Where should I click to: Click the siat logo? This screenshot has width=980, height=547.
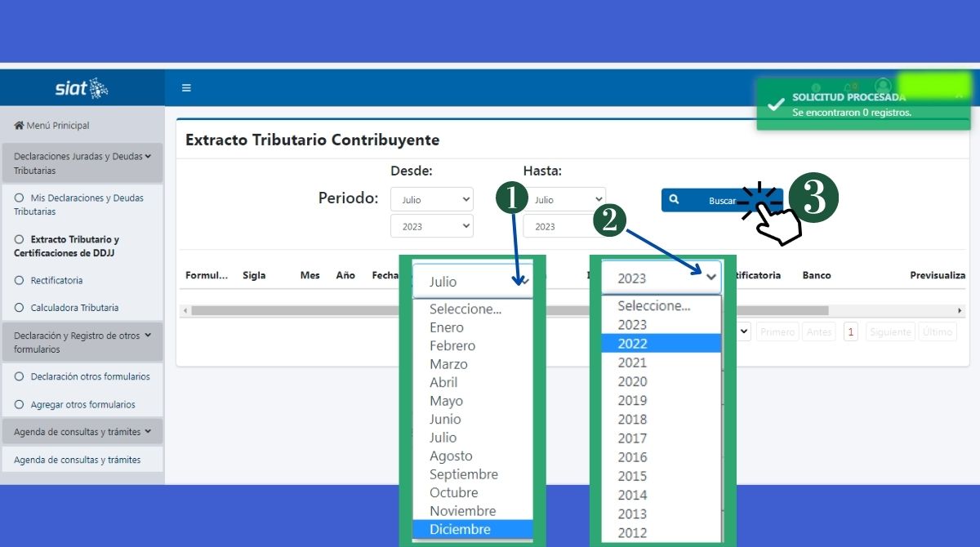82,88
